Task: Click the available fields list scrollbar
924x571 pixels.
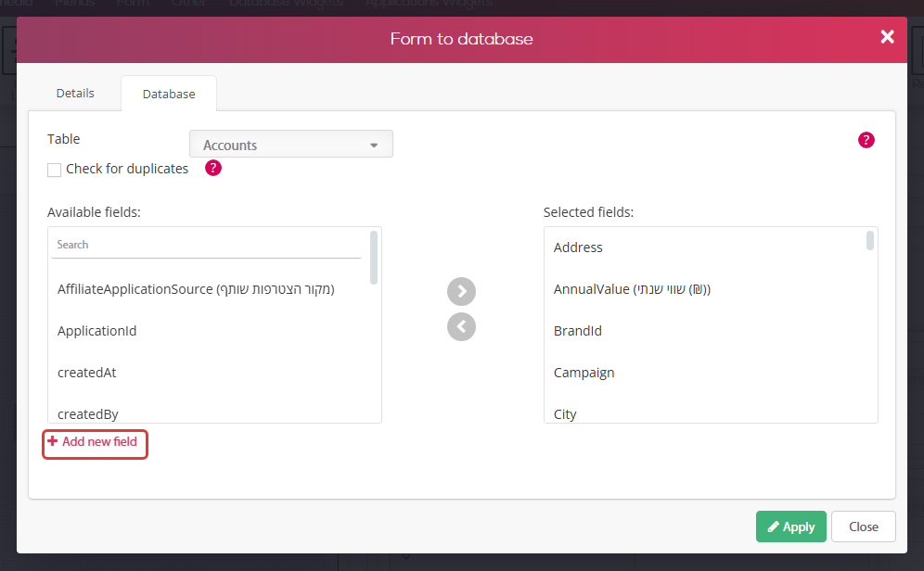Action: coord(374,258)
